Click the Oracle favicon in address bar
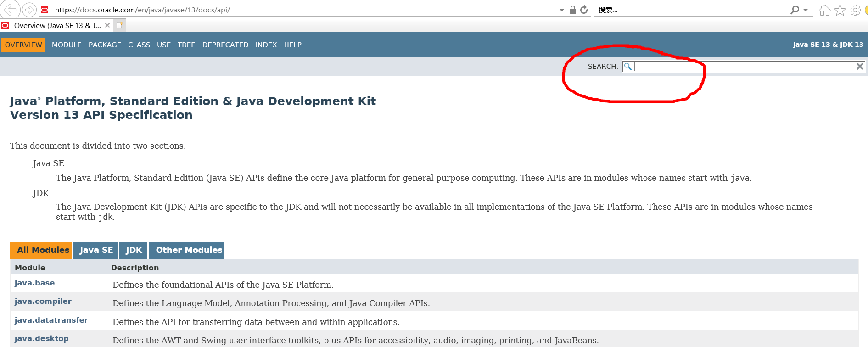Image resolution: width=868 pixels, height=347 pixels. pos(45,10)
